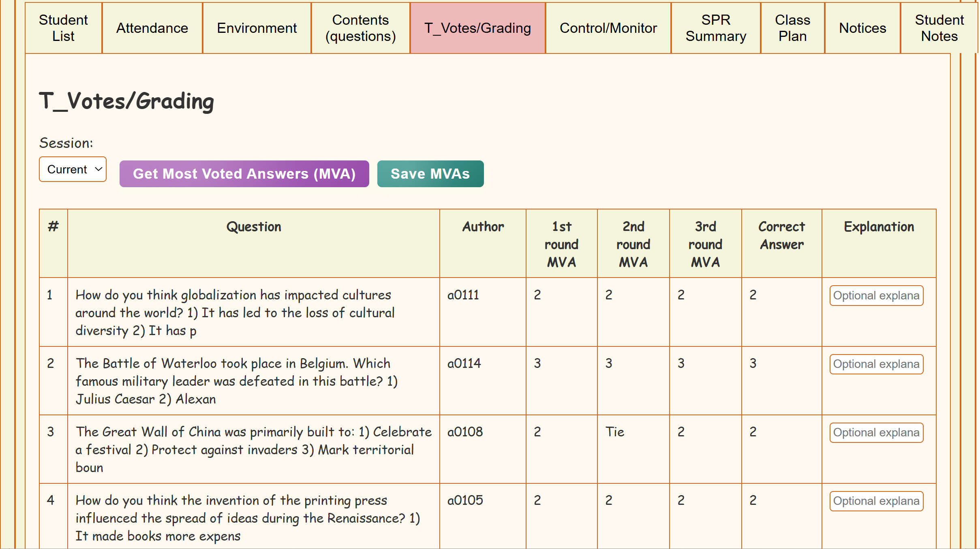This screenshot has height=549, width=980.
Task: Focus explanation input for Waterloo question
Action: 876,364
